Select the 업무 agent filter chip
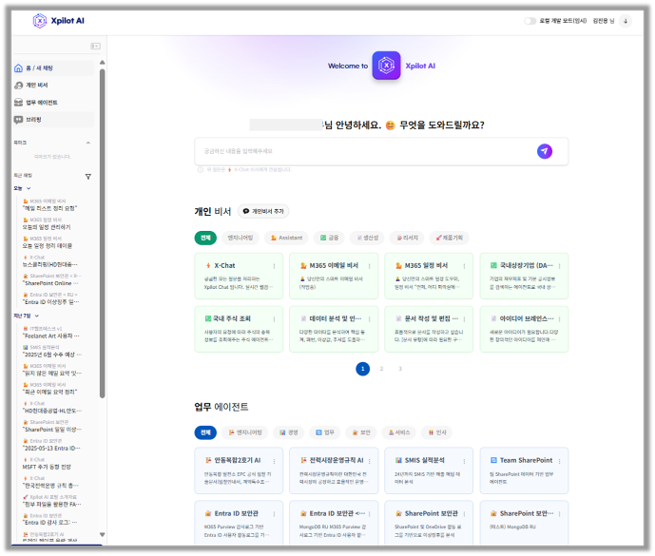Screen dimensions: 655x556 tap(325, 432)
